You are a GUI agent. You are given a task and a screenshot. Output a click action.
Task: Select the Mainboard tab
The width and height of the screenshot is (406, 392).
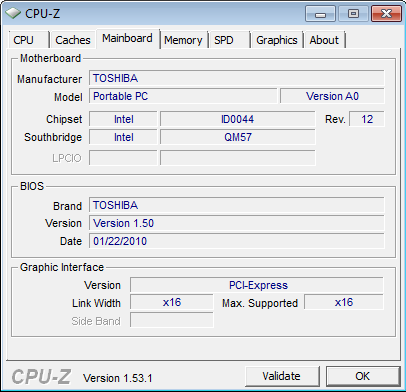click(x=127, y=39)
